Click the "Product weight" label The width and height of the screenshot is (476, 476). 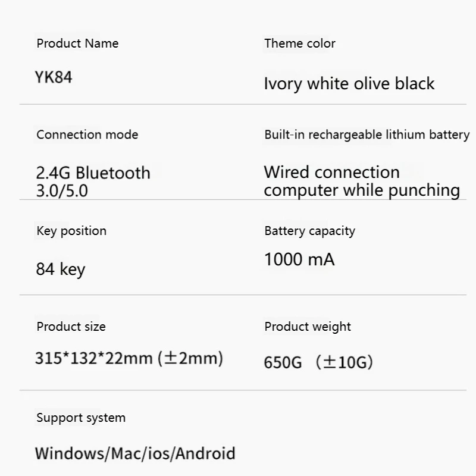click(308, 327)
